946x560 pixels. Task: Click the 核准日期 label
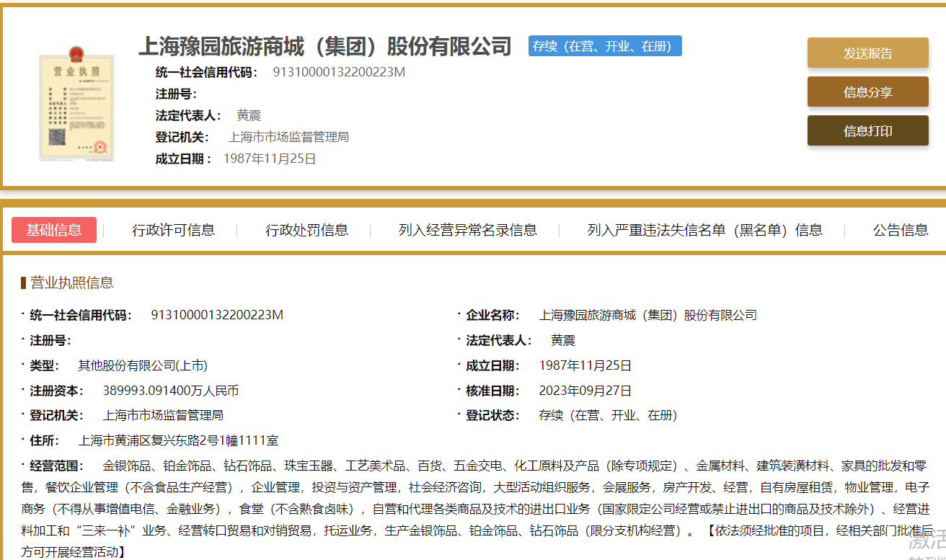pos(493,391)
